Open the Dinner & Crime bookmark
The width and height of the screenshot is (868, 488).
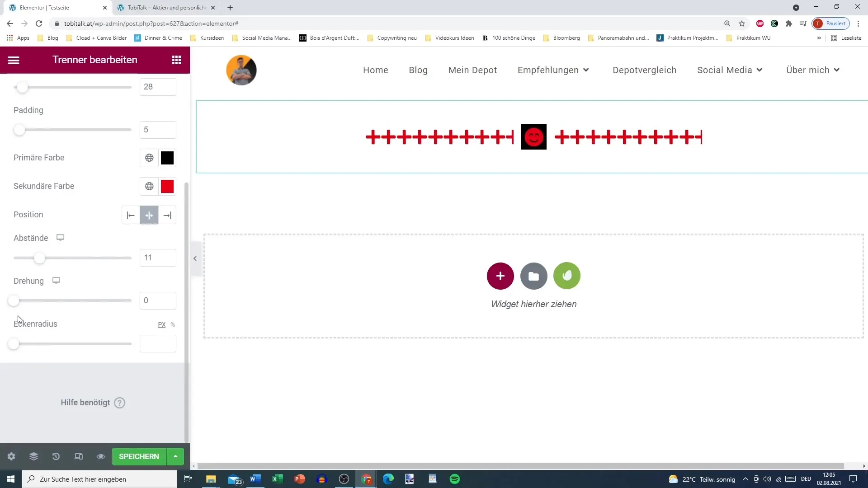158,38
